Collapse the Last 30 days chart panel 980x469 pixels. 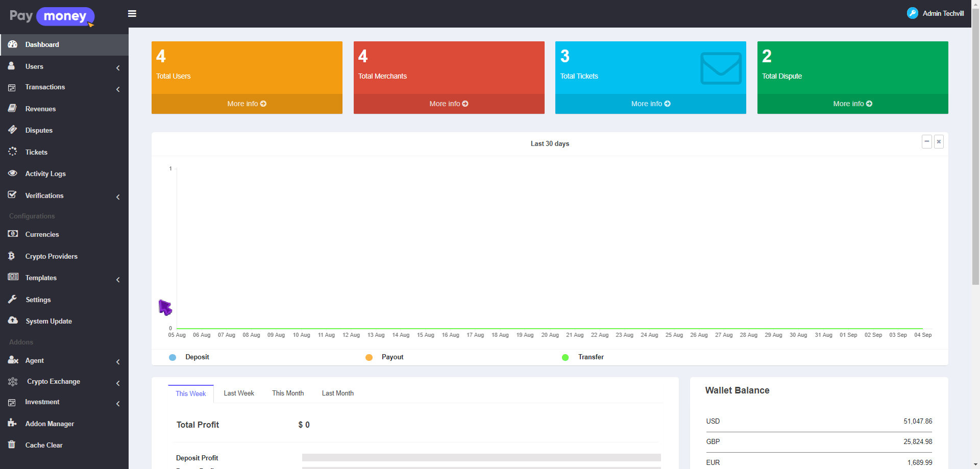click(x=927, y=141)
